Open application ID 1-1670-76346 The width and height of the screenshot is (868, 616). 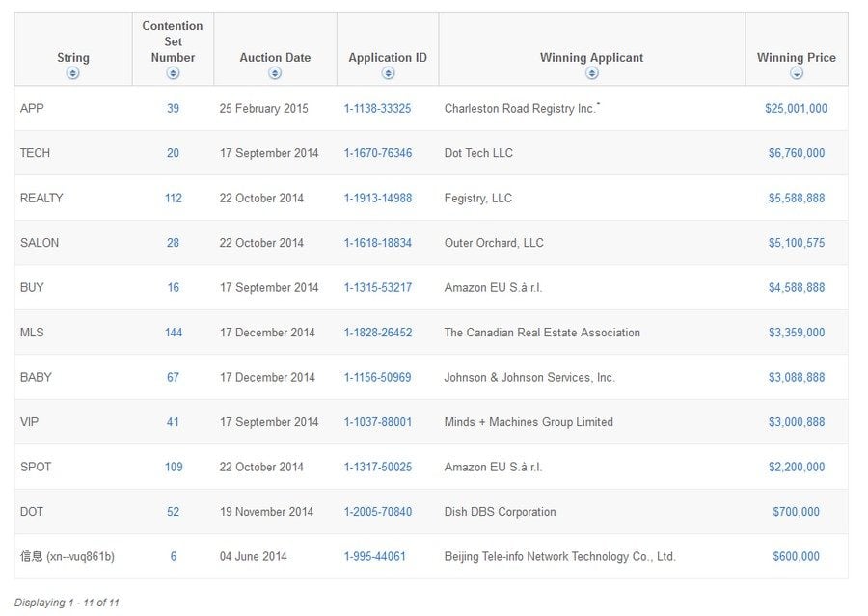(377, 153)
